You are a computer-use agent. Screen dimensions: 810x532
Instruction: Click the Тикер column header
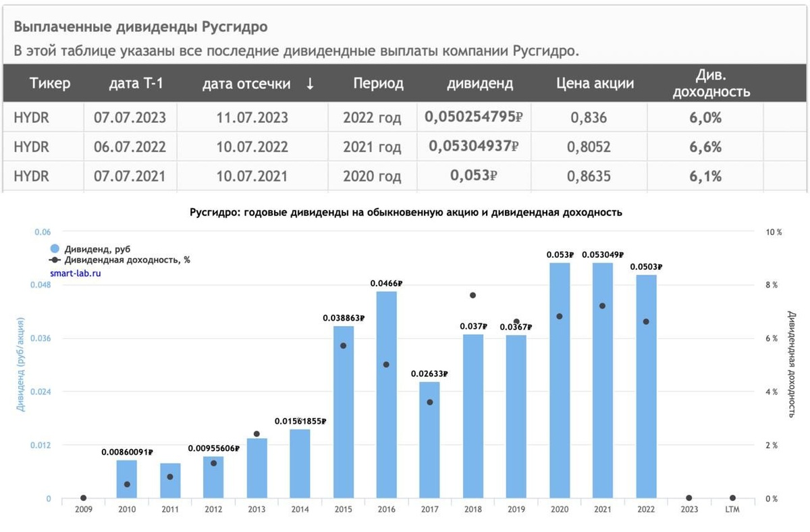(50, 84)
